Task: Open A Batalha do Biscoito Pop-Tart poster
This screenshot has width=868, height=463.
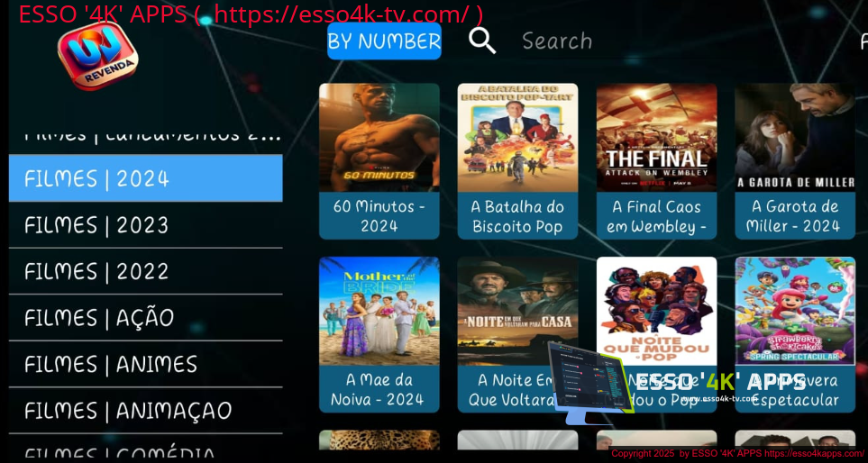Action: (x=517, y=138)
